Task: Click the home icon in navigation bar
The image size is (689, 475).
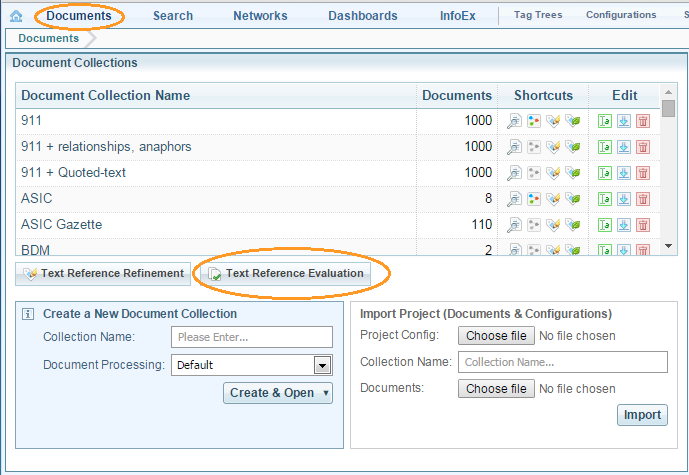Action: tap(16, 16)
